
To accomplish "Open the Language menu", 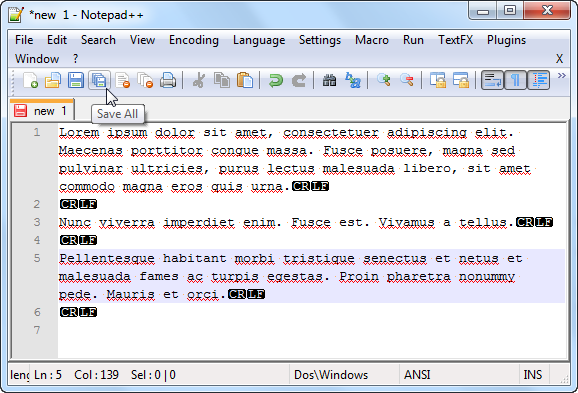I will pyautogui.click(x=259, y=40).
